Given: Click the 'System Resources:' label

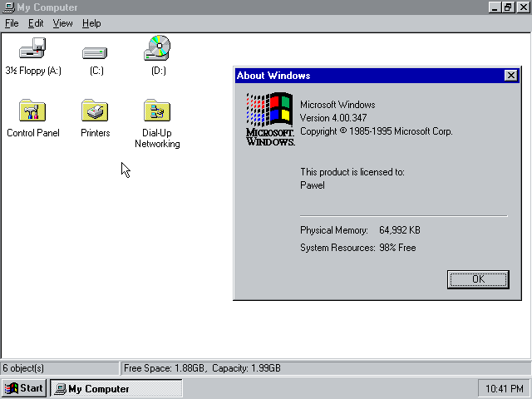Looking at the screenshot, I should click(337, 248).
